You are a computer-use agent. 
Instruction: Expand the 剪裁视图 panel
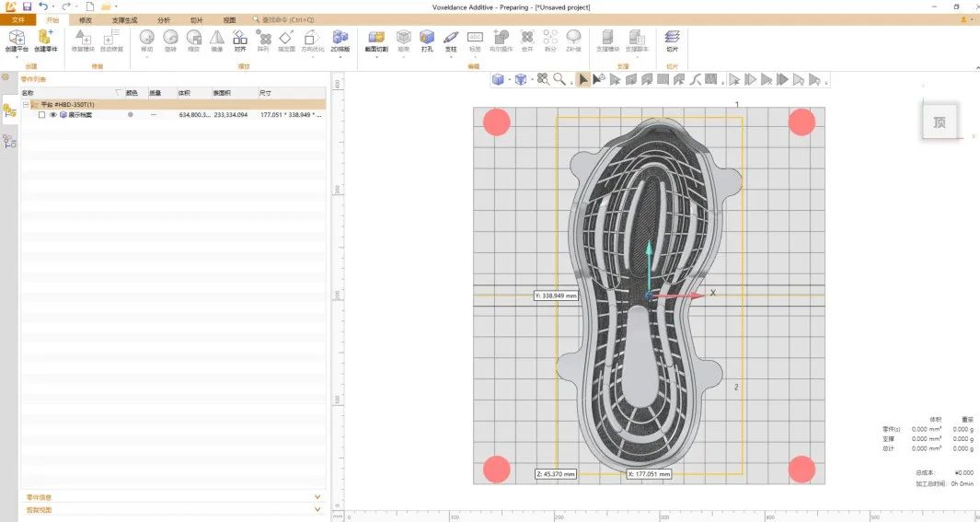pos(317,509)
